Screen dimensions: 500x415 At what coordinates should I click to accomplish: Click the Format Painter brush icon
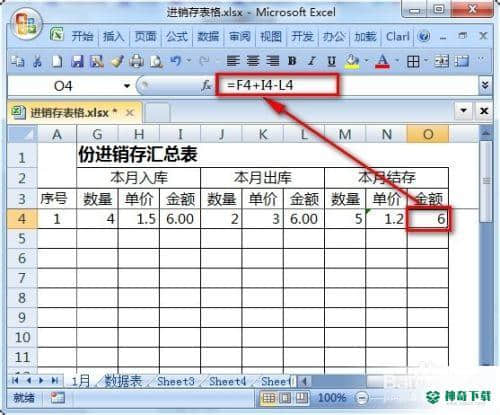tap(117, 61)
